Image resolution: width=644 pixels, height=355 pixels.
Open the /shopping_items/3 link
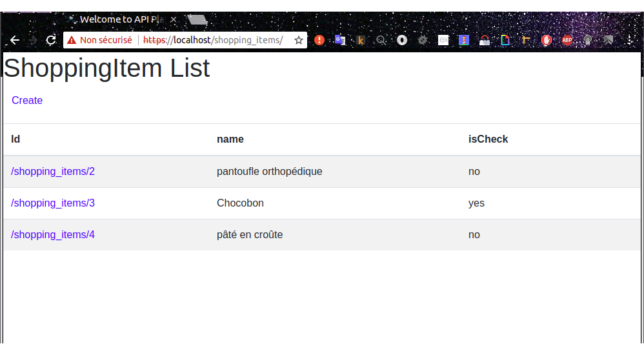(52, 203)
